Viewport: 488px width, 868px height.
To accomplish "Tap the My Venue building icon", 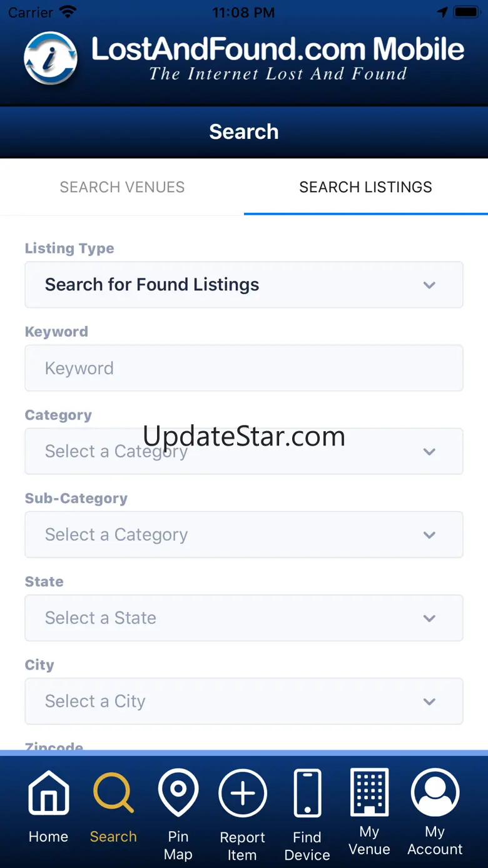I will [370, 792].
